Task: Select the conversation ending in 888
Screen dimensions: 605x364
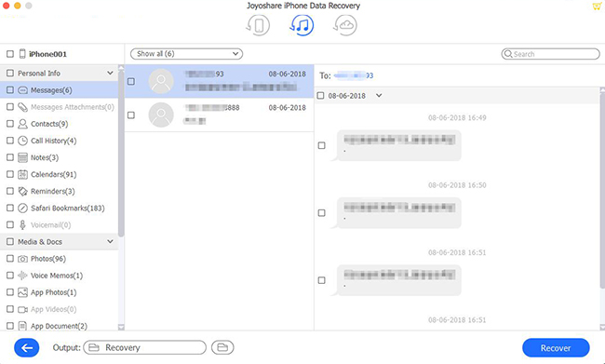Action: (219, 115)
